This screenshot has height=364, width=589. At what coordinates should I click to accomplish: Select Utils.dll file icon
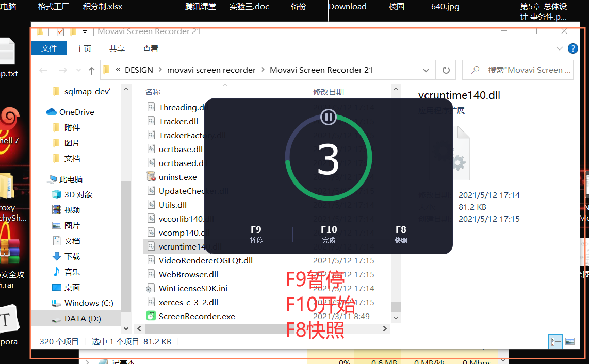coord(151,205)
